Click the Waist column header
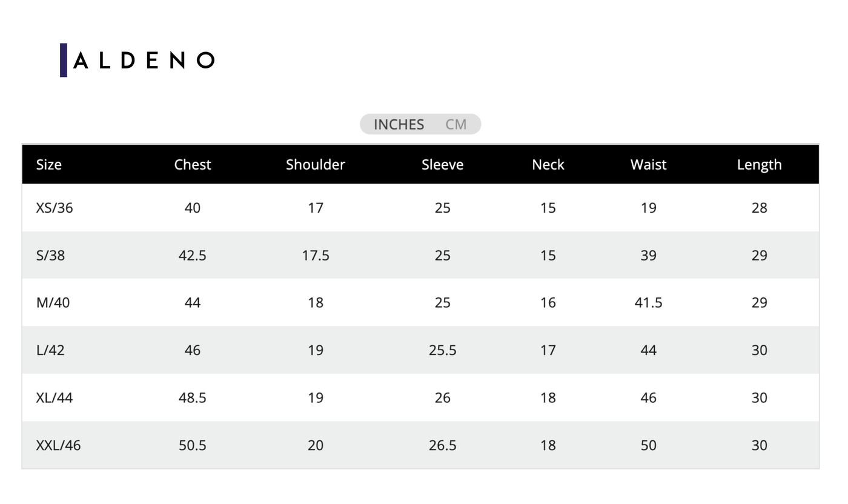Screen dimensions: 848x504 (x=648, y=165)
